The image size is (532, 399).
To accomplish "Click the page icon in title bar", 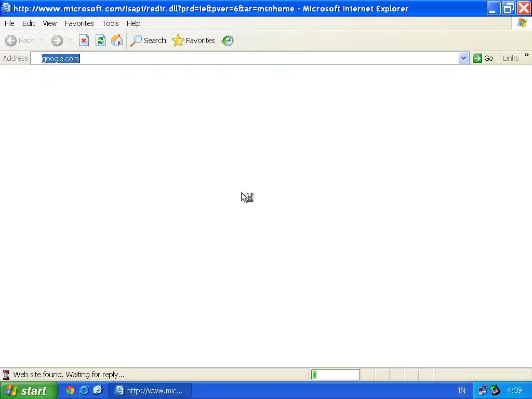I will point(6,7).
